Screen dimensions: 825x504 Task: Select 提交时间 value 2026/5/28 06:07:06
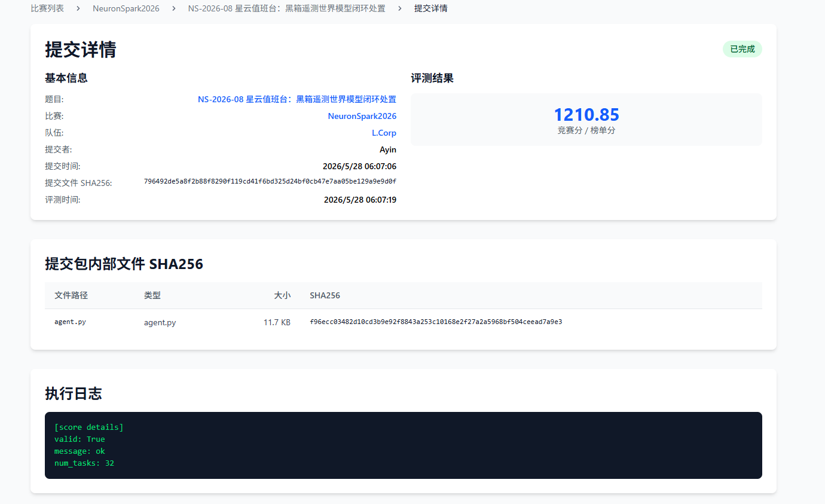(x=359, y=166)
